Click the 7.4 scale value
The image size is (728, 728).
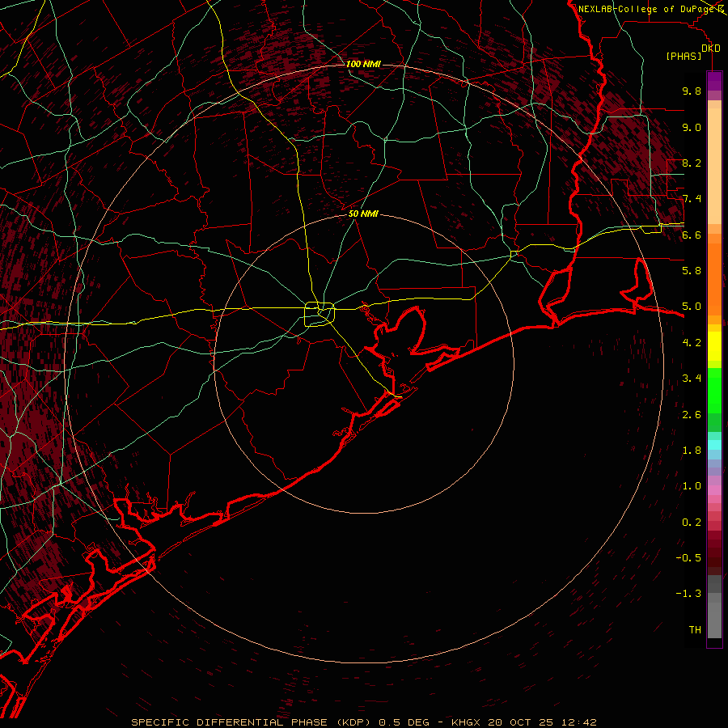coord(692,199)
